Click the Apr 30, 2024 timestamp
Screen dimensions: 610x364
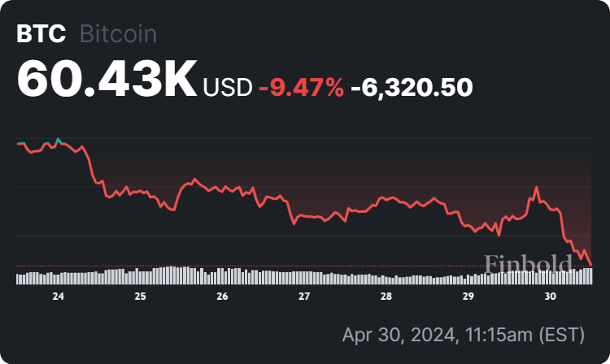click(x=463, y=335)
